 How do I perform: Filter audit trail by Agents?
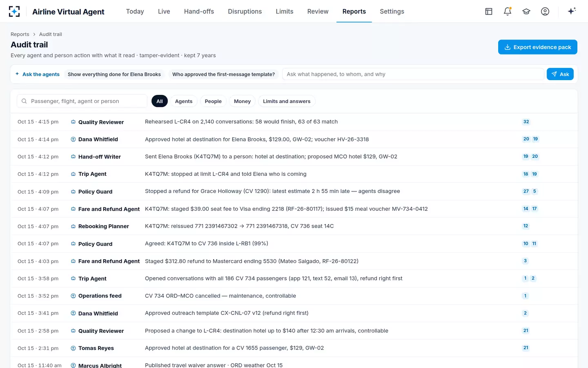click(x=184, y=101)
